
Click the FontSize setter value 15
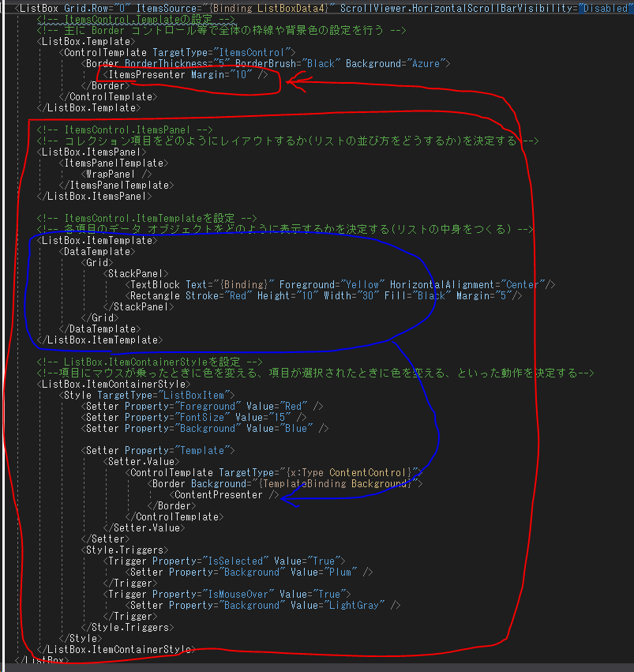[x=283, y=417]
